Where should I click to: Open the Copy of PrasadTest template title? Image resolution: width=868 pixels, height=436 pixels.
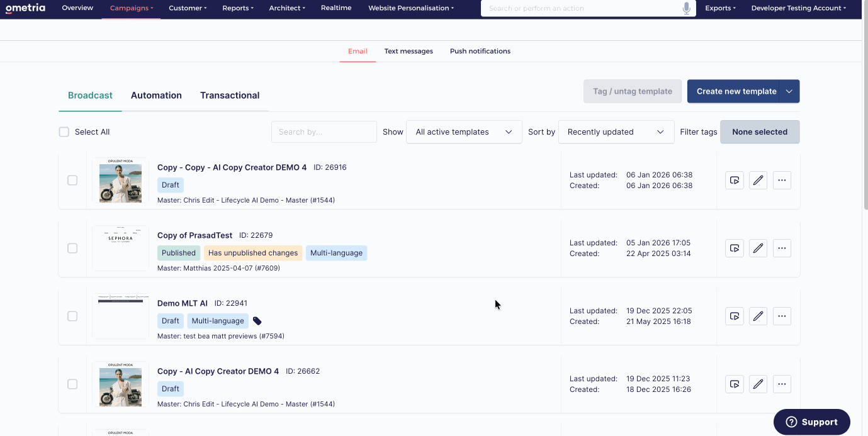[x=194, y=235]
